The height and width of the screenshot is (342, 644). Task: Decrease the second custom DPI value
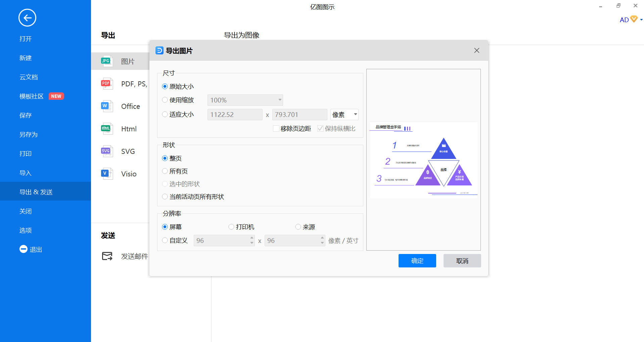[x=322, y=243]
